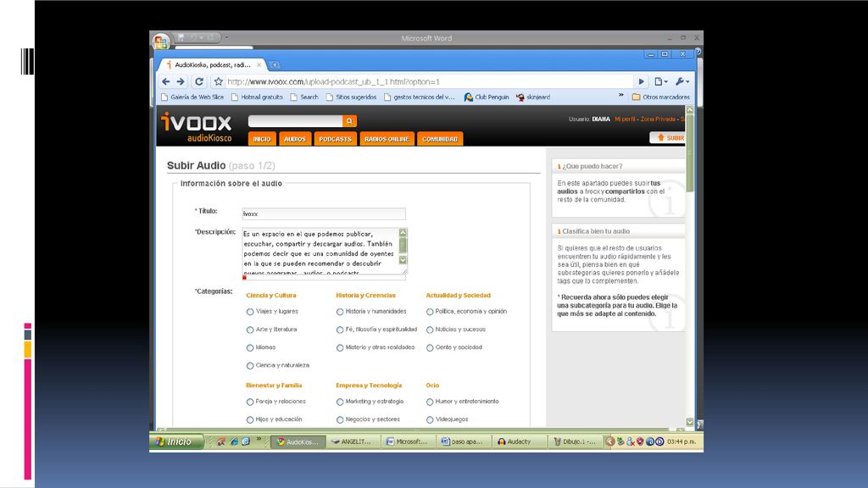The width and height of the screenshot is (868, 488).
Task: Open skinjeard bookmark
Action: pos(532,97)
